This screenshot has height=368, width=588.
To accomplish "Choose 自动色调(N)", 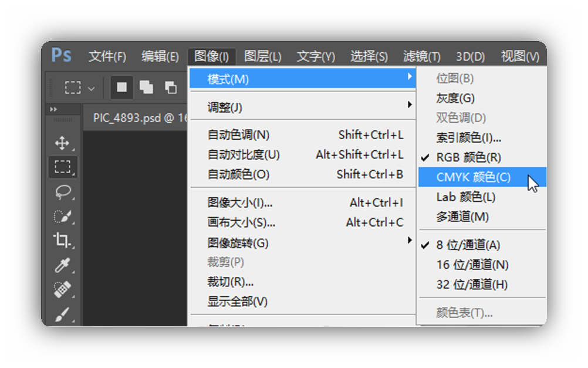I will [303, 134].
